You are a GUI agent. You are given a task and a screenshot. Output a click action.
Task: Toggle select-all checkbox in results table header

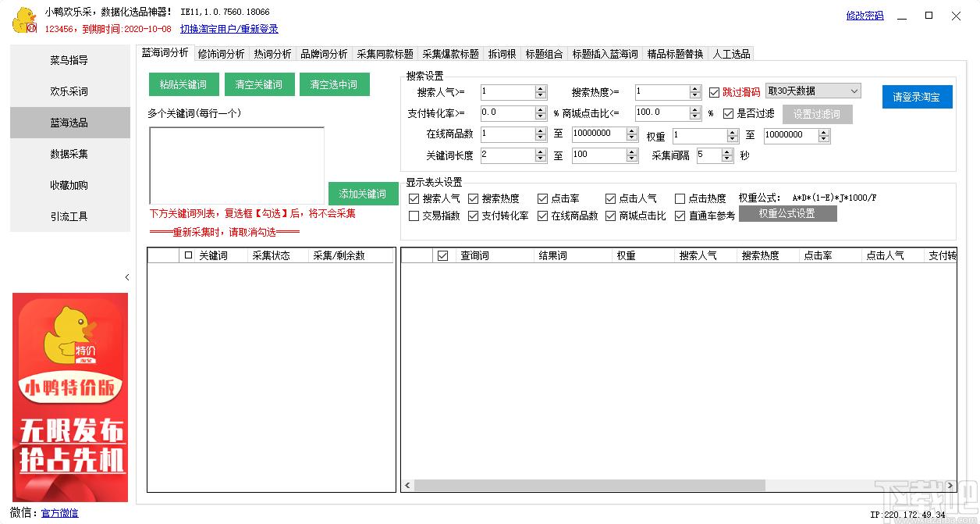[443, 255]
